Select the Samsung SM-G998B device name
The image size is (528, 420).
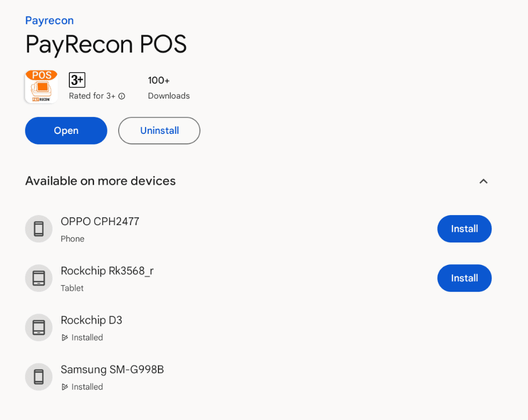[x=112, y=370]
